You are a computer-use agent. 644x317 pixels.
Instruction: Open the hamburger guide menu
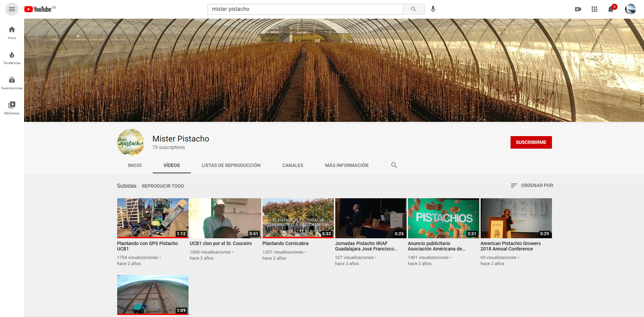pyautogui.click(x=12, y=9)
